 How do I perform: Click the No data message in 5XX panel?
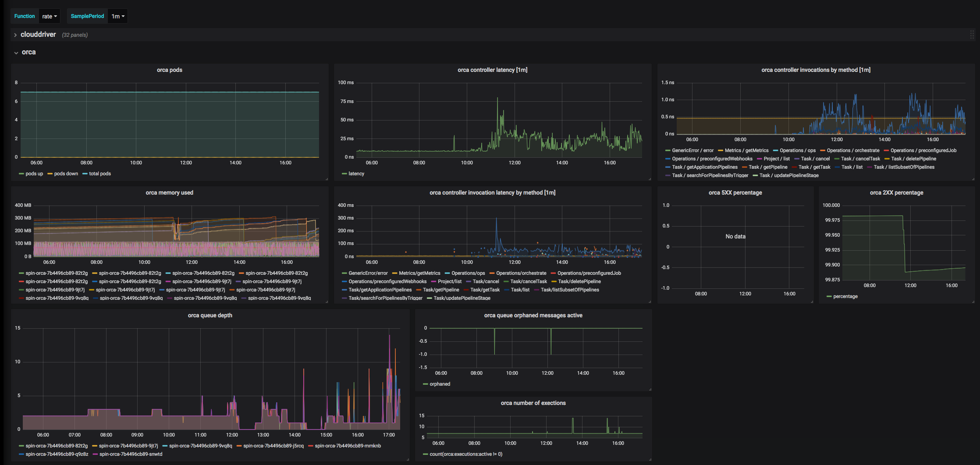pyautogui.click(x=735, y=236)
